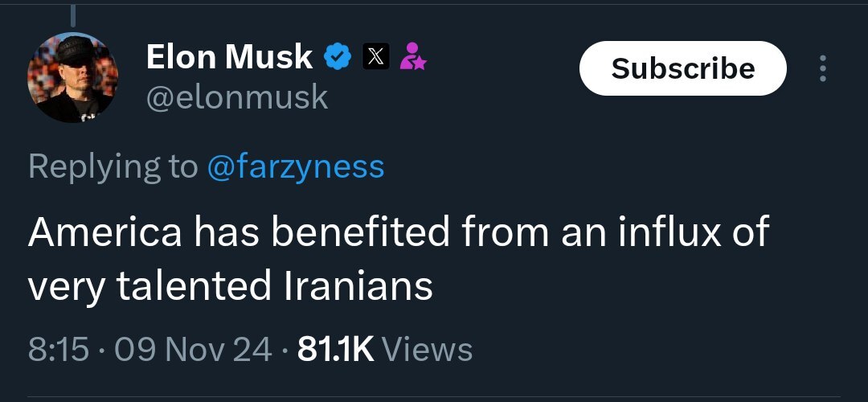Click the Elon Musk display name
This screenshot has height=402, width=868.
pyautogui.click(x=229, y=56)
